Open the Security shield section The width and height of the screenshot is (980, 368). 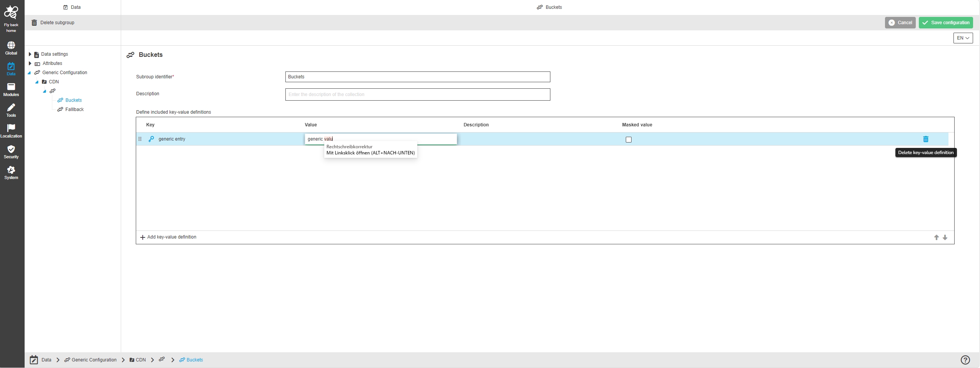(11, 152)
